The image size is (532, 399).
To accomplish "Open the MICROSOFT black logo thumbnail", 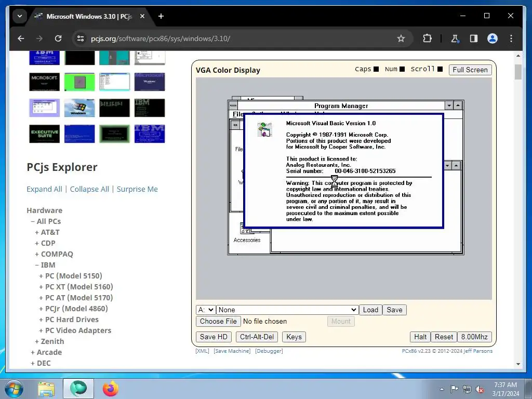I will (45, 82).
